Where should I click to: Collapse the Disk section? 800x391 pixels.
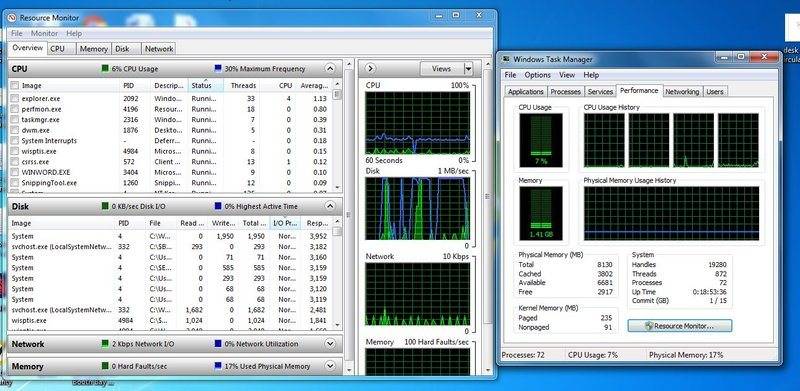coord(330,206)
